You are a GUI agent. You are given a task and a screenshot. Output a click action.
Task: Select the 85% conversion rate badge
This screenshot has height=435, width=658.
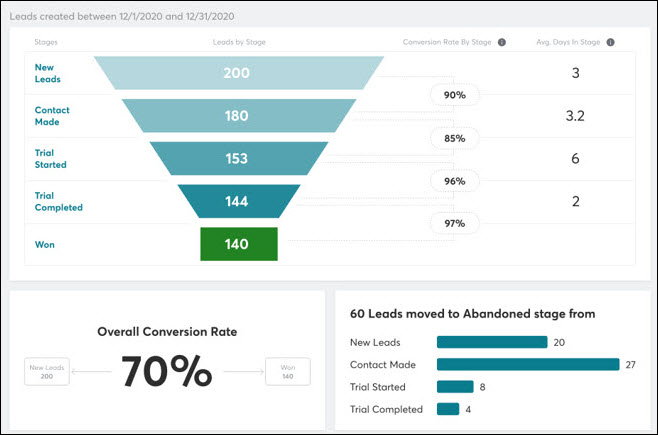click(x=455, y=138)
